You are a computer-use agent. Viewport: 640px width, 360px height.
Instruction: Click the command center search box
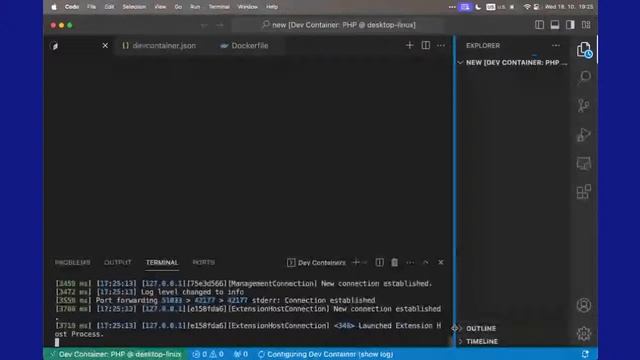338,25
